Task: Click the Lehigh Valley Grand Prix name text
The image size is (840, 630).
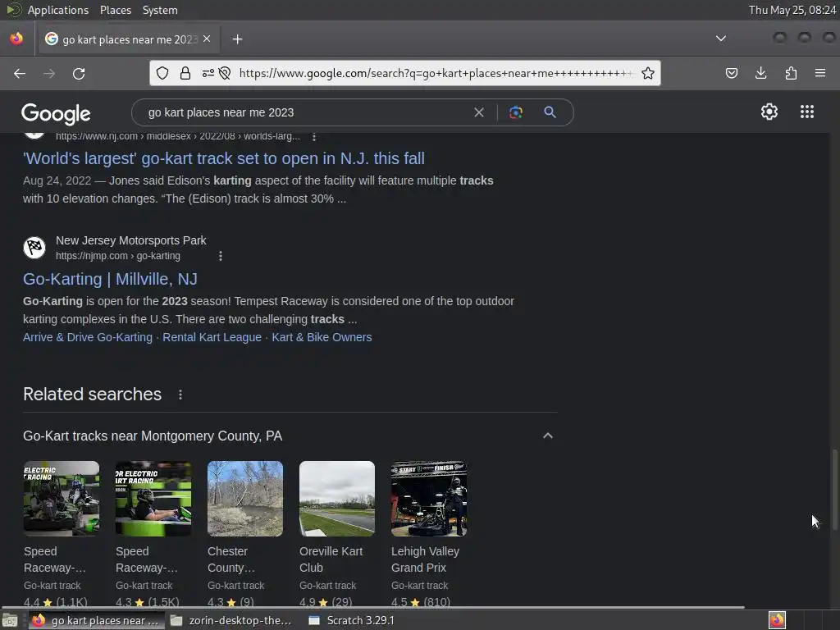Action: (x=426, y=559)
